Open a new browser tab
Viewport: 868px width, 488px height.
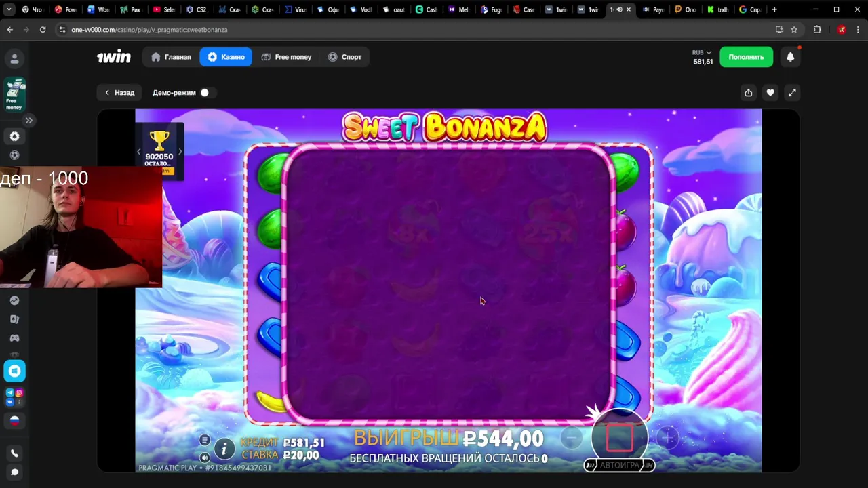tap(774, 9)
